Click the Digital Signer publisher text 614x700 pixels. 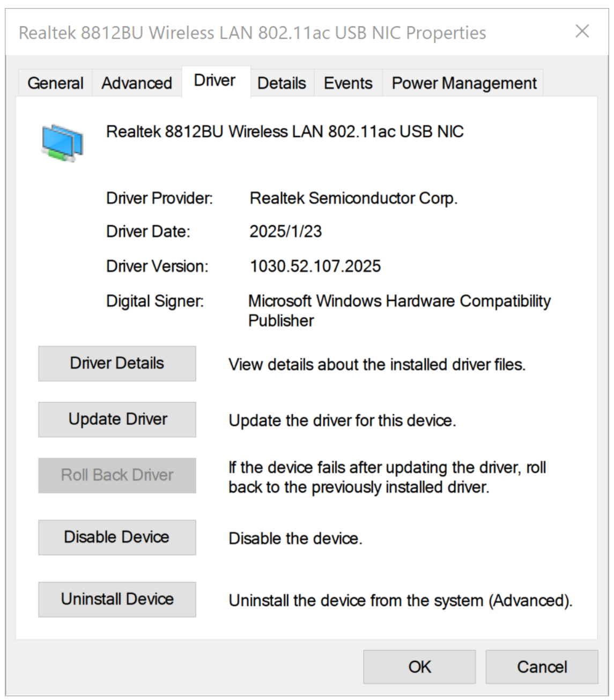[x=399, y=311]
